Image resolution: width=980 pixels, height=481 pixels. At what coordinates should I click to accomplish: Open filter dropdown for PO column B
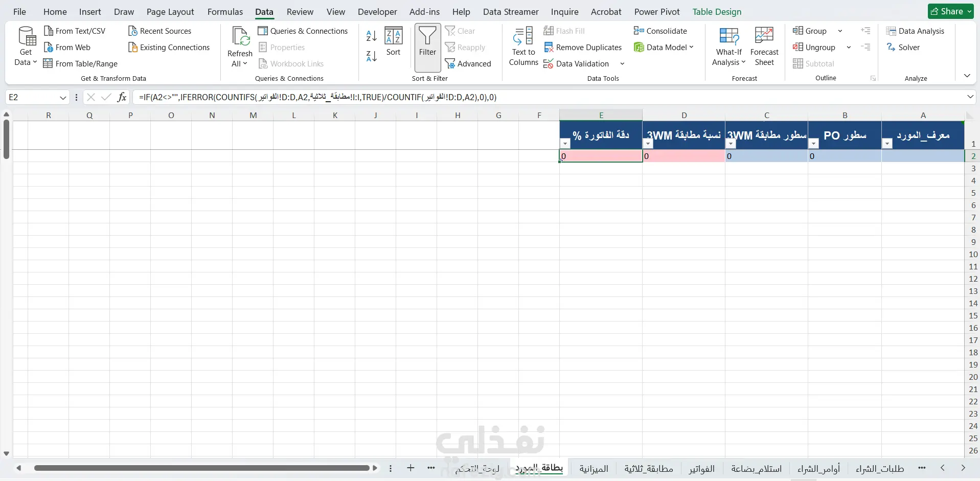coord(814,144)
